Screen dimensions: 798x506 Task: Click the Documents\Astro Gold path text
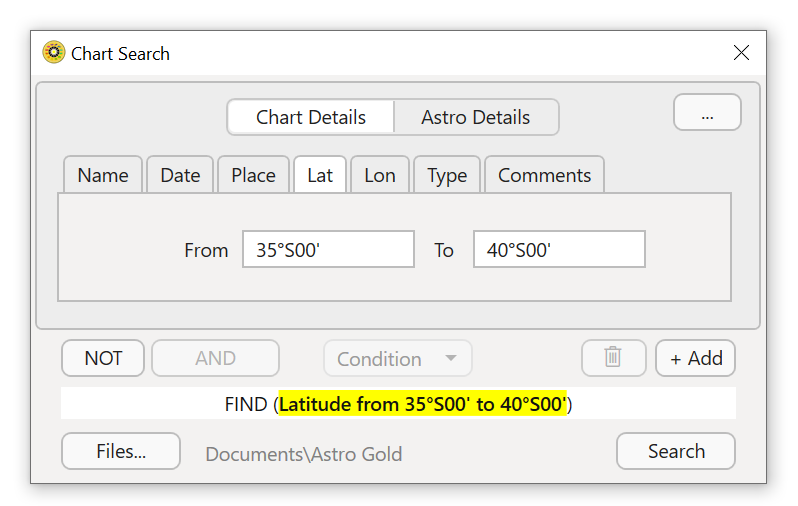(x=304, y=454)
